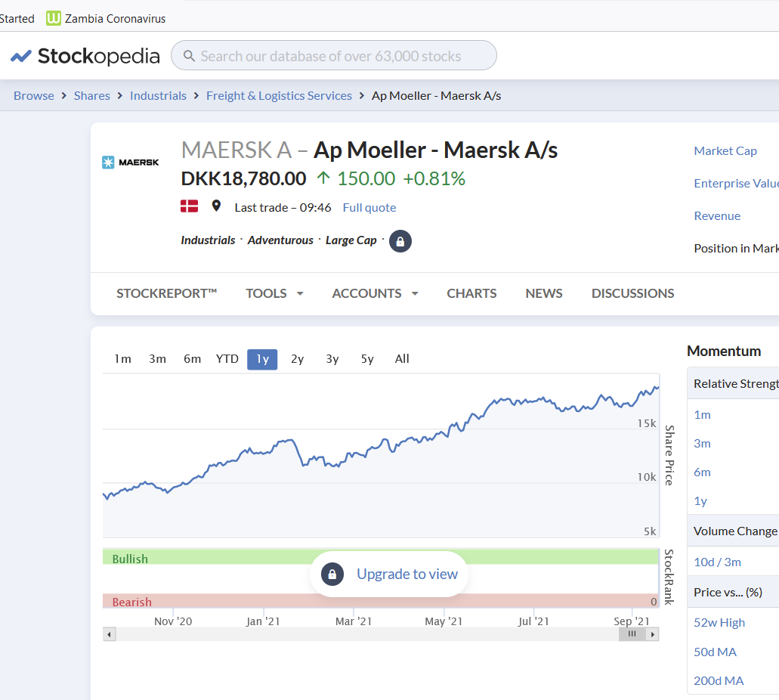Click the Industrials sector tag
This screenshot has width=779, height=700.
click(x=208, y=240)
